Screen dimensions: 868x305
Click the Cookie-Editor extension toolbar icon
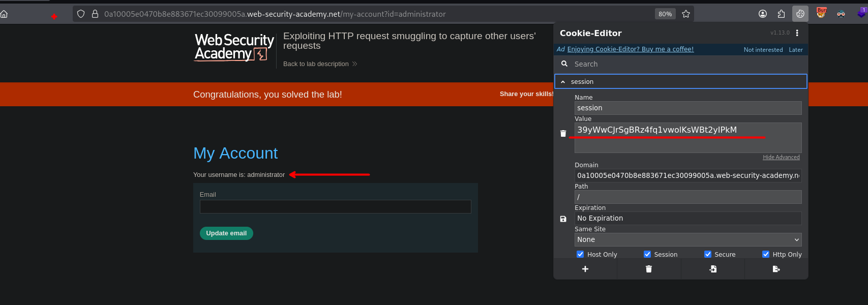[800, 14]
